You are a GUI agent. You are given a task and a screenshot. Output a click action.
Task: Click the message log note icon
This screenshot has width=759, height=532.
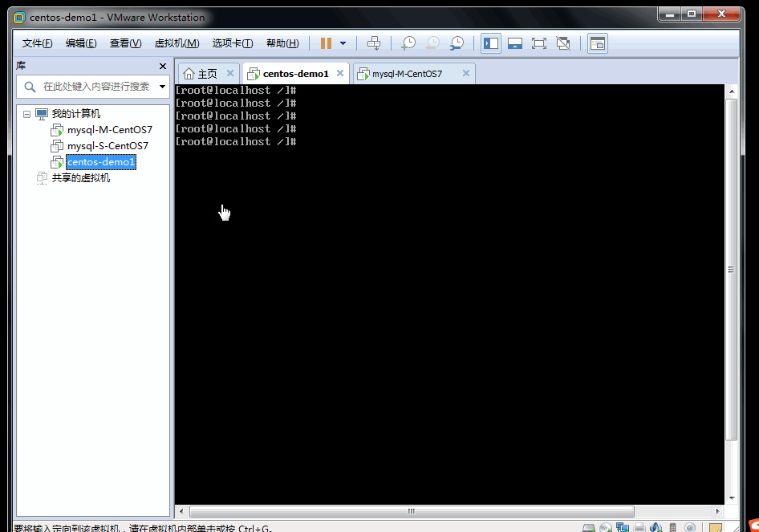tap(716, 528)
